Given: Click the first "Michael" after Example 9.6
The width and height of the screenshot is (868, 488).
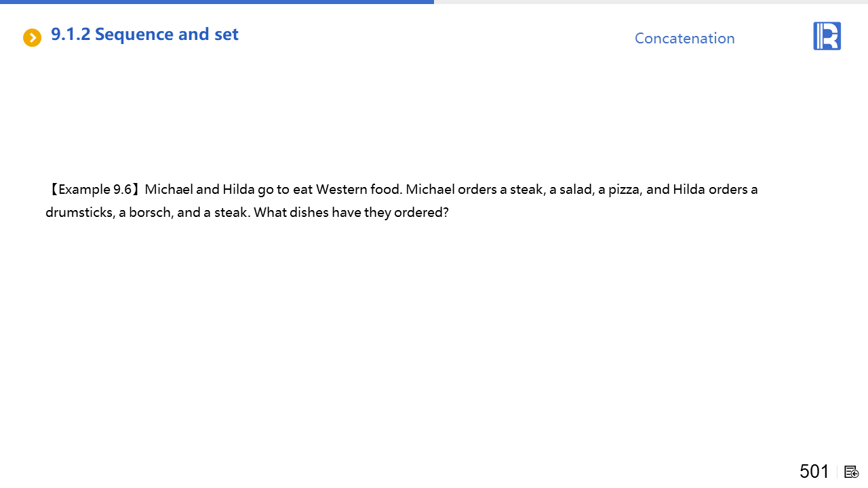Looking at the screenshot, I should [x=169, y=189].
